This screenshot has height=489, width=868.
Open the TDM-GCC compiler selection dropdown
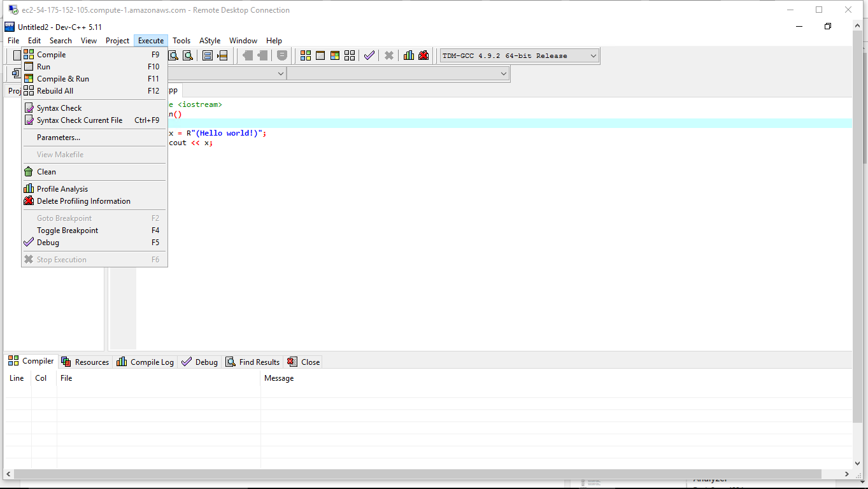pyautogui.click(x=593, y=55)
